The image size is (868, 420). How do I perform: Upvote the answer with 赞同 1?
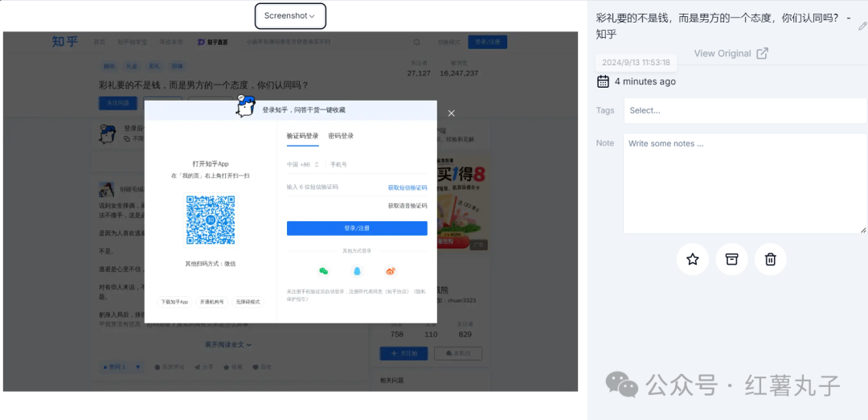click(115, 367)
